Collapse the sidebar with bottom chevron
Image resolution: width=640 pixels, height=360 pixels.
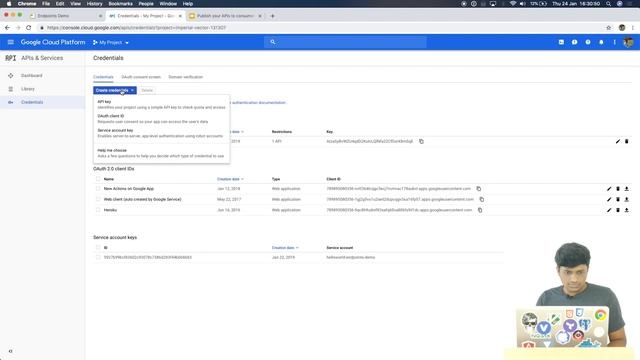pyautogui.click(x=11, y=351)
